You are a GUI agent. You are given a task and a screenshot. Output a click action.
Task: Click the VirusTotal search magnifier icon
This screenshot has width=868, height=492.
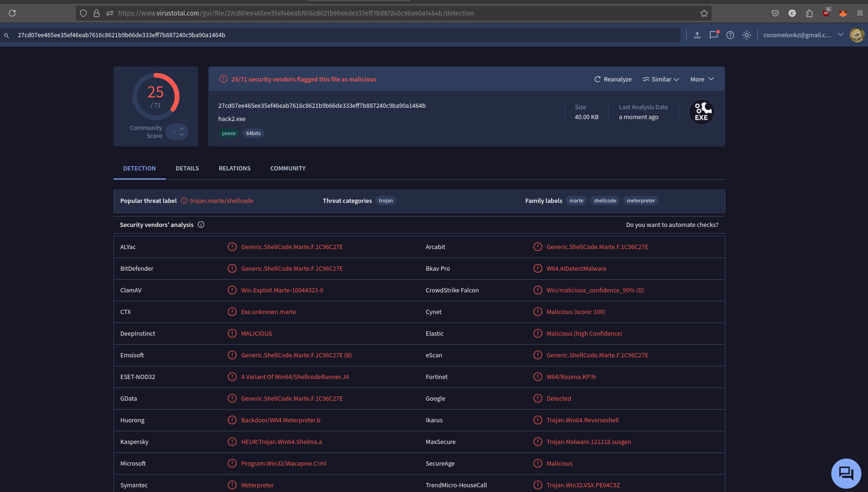(x=7, y=35)
